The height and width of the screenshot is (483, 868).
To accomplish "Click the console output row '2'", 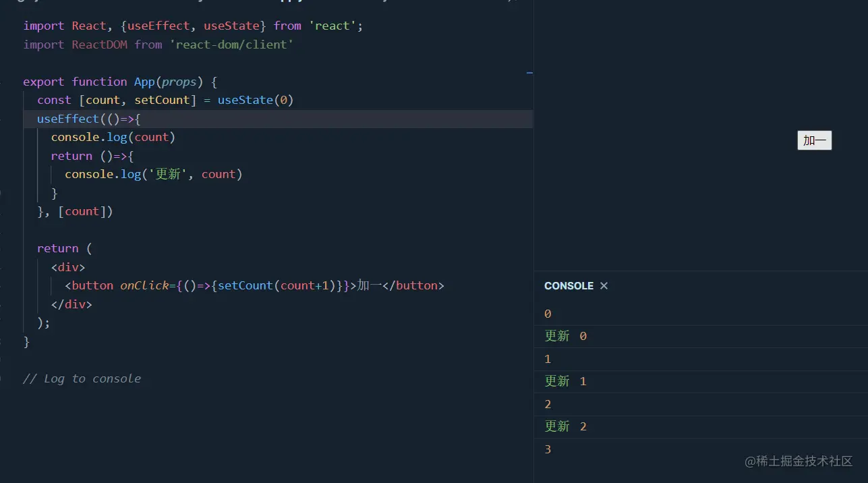I will click(701, 404).
